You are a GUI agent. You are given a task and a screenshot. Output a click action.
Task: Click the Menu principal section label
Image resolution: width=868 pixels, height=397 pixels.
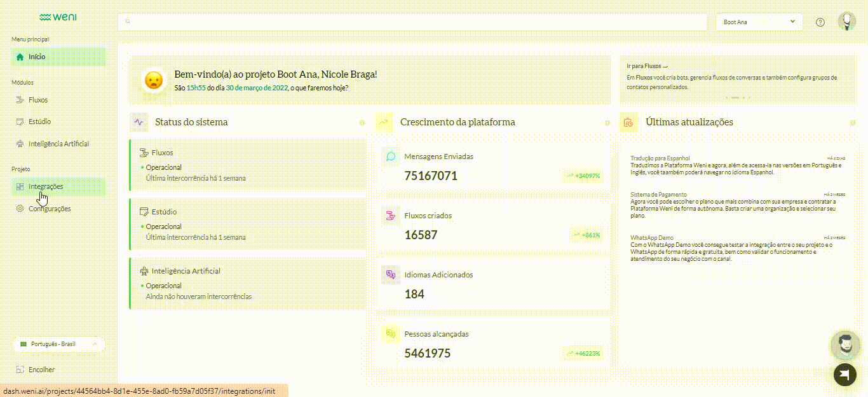[x=30, y=39]
